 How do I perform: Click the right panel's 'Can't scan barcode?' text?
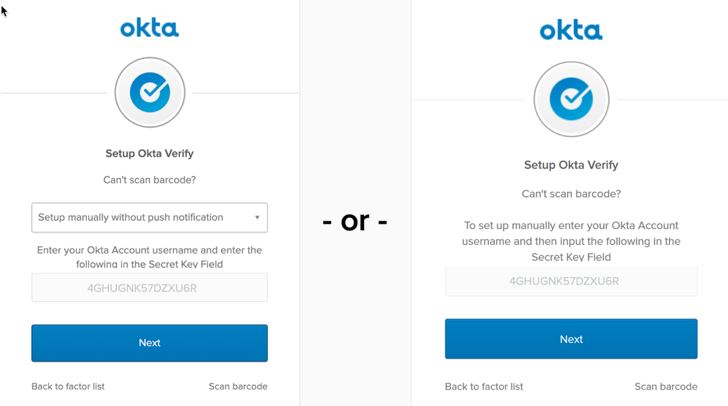pos(571,194)
